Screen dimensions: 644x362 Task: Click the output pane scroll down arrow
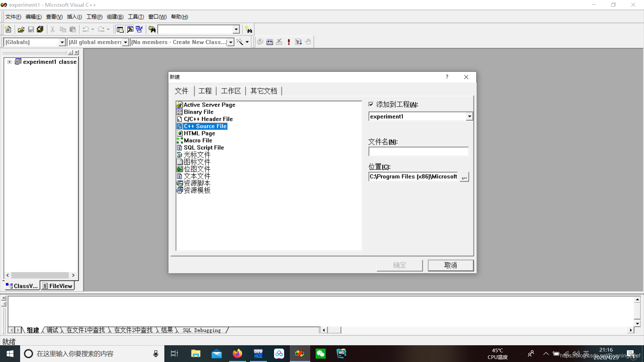pos(637,323)
